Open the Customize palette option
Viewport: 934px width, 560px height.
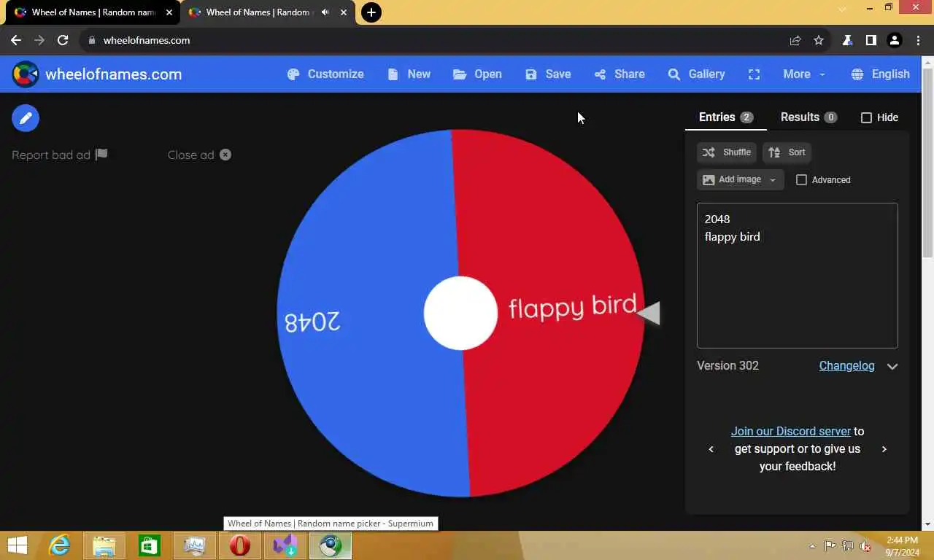click(325, 74)
